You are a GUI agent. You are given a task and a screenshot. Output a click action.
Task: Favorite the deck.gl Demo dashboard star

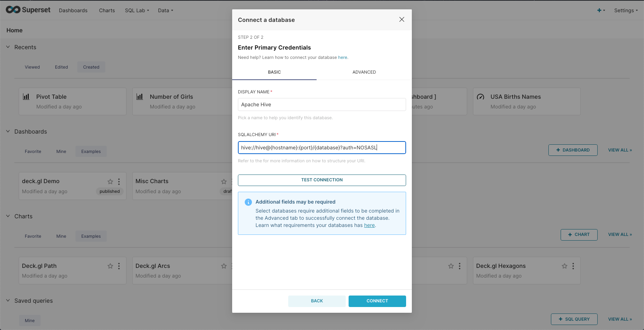point(110,182)
